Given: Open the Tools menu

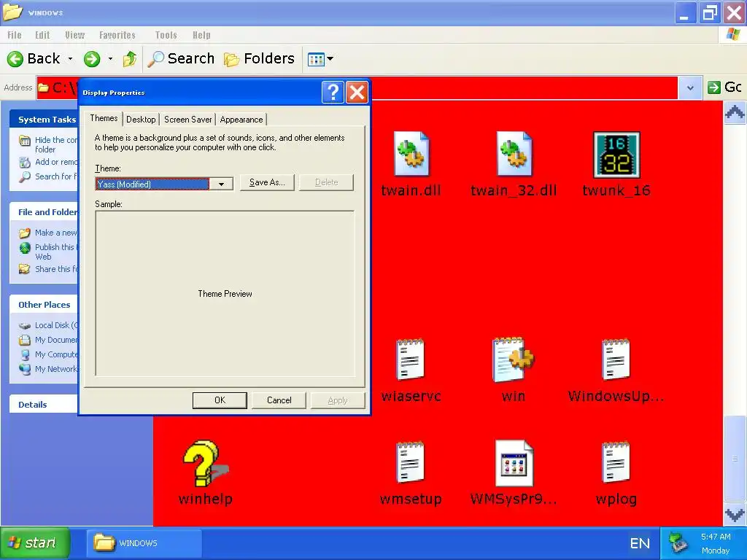Looking at the screenshot, I should [166, 35].
